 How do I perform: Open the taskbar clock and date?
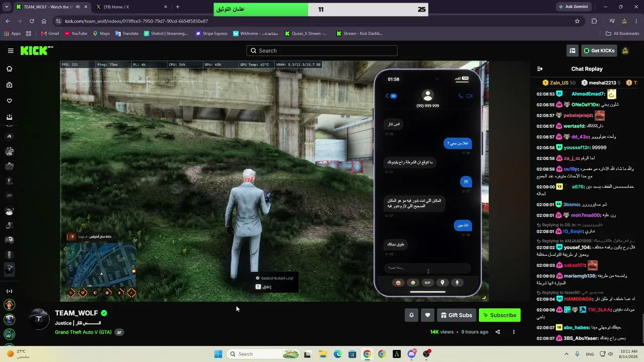click(628, 354)
